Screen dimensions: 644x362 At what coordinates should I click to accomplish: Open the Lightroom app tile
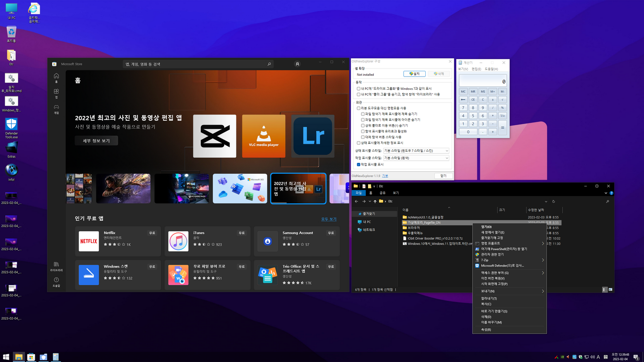click(313, 136)
